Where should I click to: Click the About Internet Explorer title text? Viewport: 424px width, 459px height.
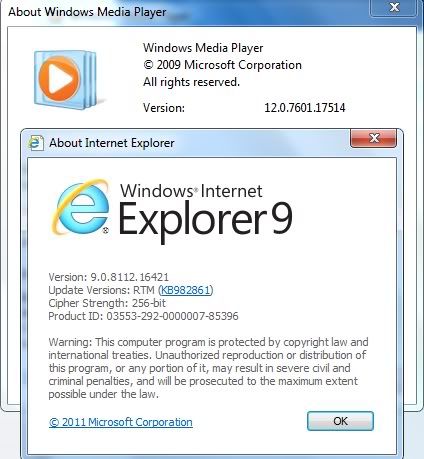click(112, 143)
